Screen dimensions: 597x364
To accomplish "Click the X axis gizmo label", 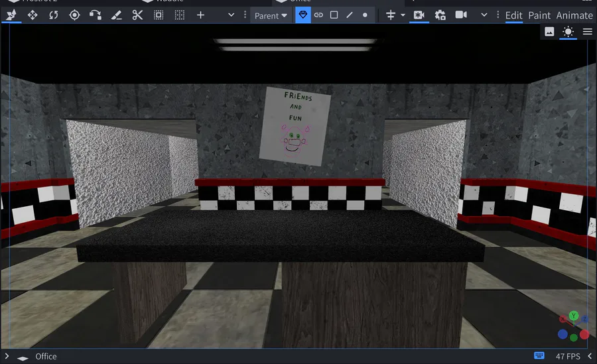I will click(x=563, y=319).
